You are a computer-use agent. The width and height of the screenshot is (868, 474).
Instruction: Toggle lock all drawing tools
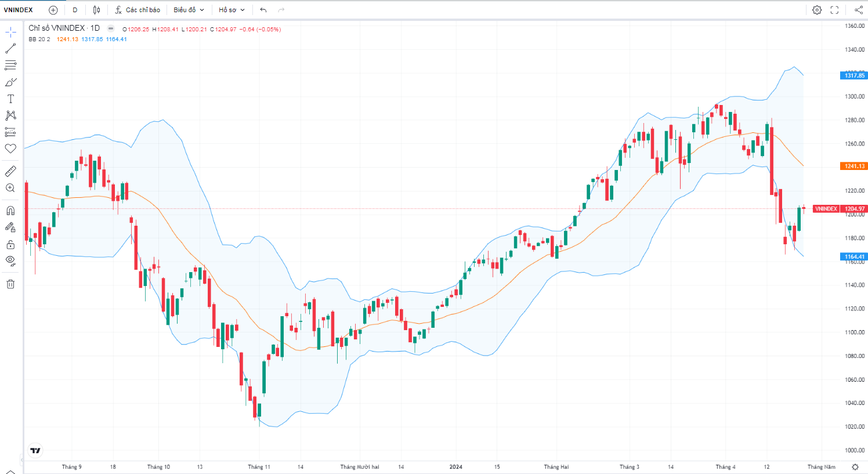pyautogui.click(x=10, y=244)
